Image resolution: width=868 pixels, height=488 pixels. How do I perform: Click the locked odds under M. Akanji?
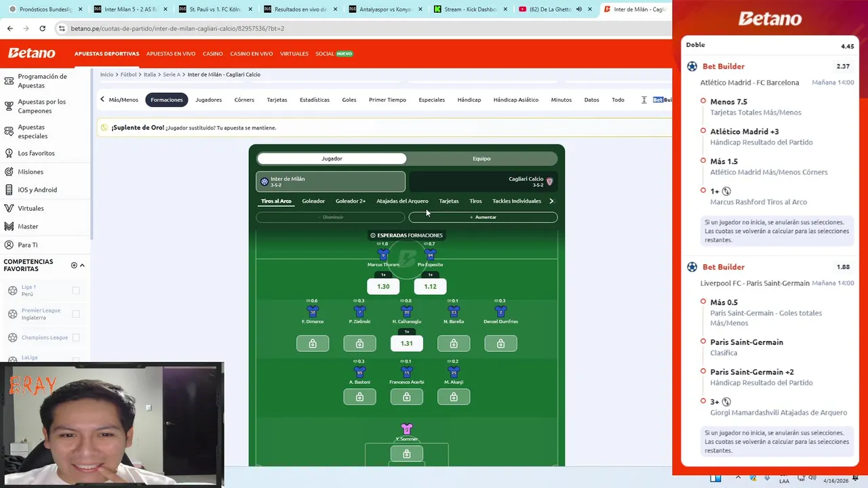click(454, 397)
